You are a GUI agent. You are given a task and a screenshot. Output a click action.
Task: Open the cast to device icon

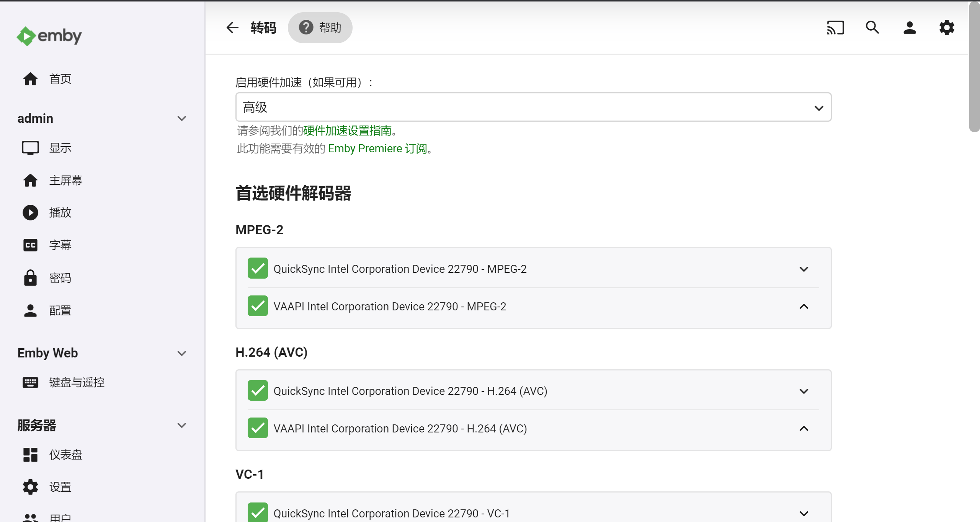coord(835,28)
